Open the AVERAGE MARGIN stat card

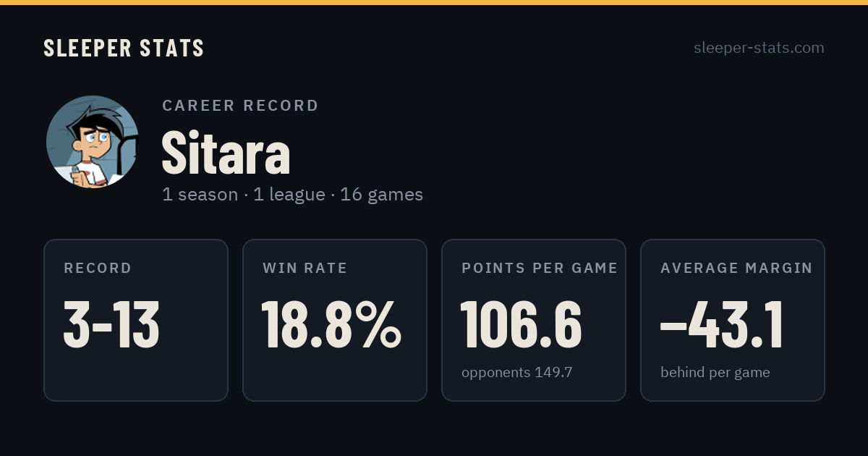click(x=733, y=320)
